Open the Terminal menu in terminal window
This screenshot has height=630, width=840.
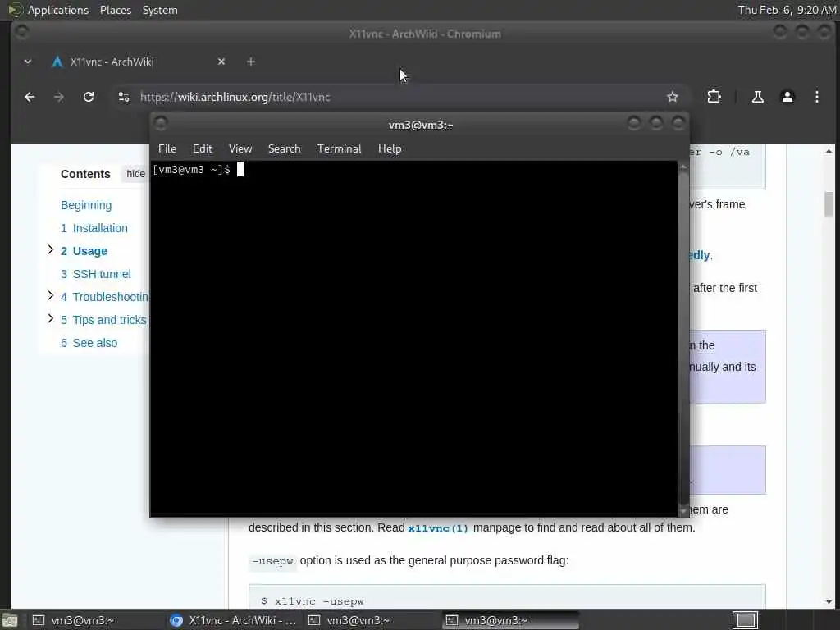(x=339, y=149)
